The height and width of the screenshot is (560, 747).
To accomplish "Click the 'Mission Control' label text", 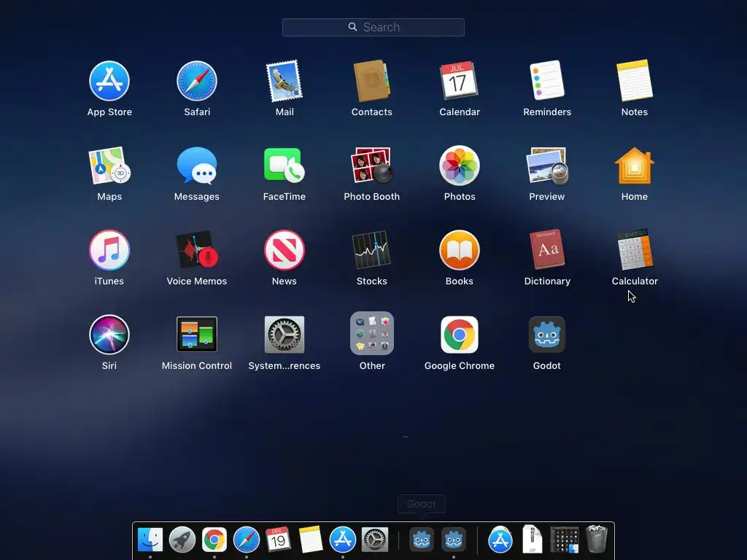I will coord(197,366).
